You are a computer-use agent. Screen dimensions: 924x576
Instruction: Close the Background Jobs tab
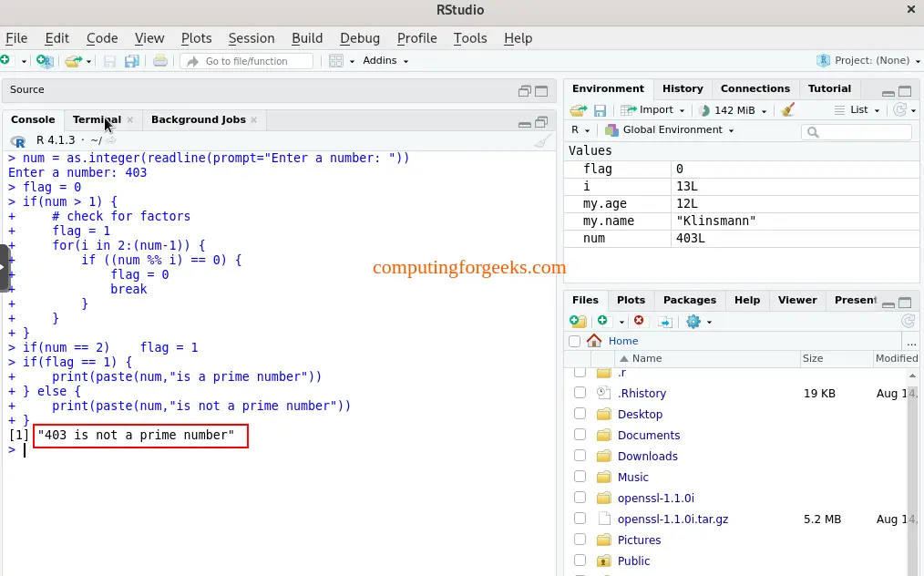(x=254, y=119)
